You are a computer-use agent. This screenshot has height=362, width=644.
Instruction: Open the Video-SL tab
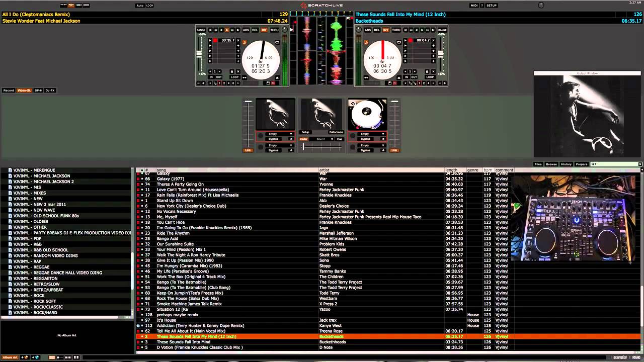pyautogui.click(x=24, y=90)
